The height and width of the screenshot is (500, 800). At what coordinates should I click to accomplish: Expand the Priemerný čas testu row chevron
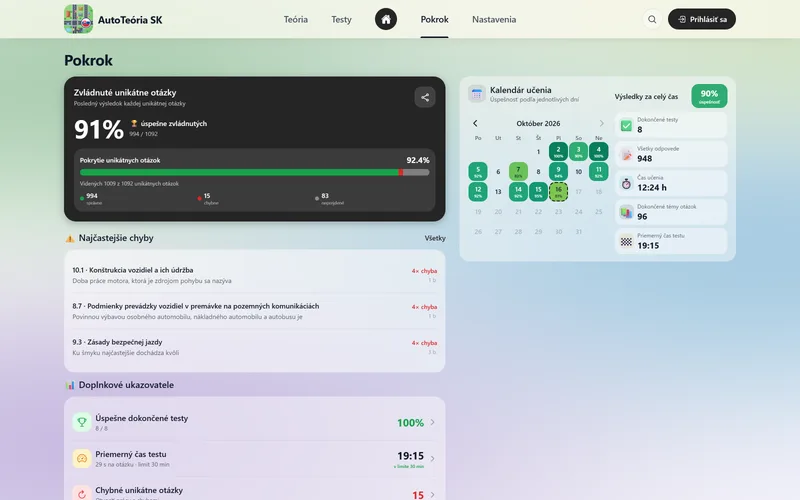coord(432,459)
